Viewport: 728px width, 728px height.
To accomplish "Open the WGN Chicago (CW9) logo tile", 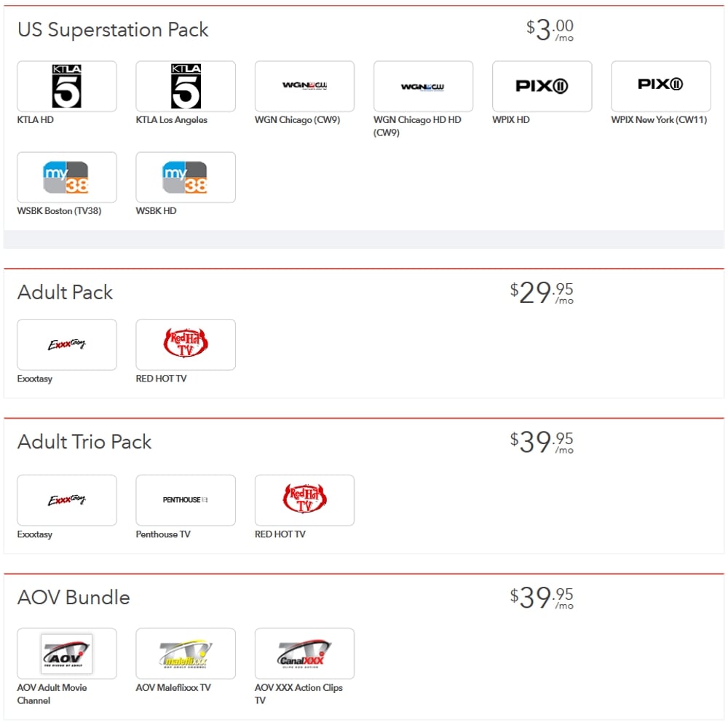I will point(304,86).
